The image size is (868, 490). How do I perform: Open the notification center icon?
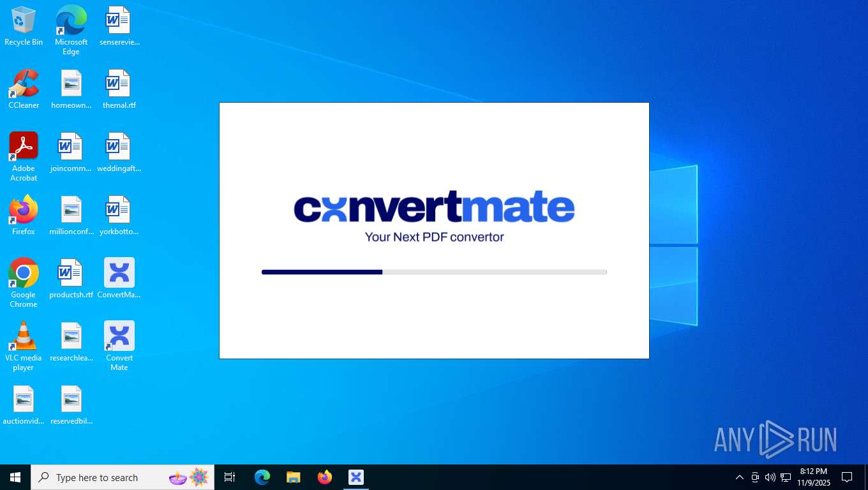pyautogui.click(x=847, y=477)
